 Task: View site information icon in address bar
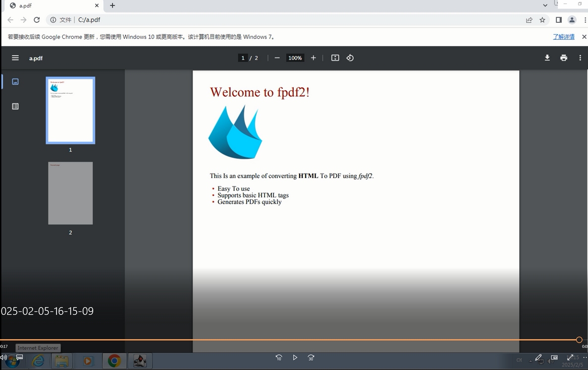pyautogui.click(x=53, y=20)
